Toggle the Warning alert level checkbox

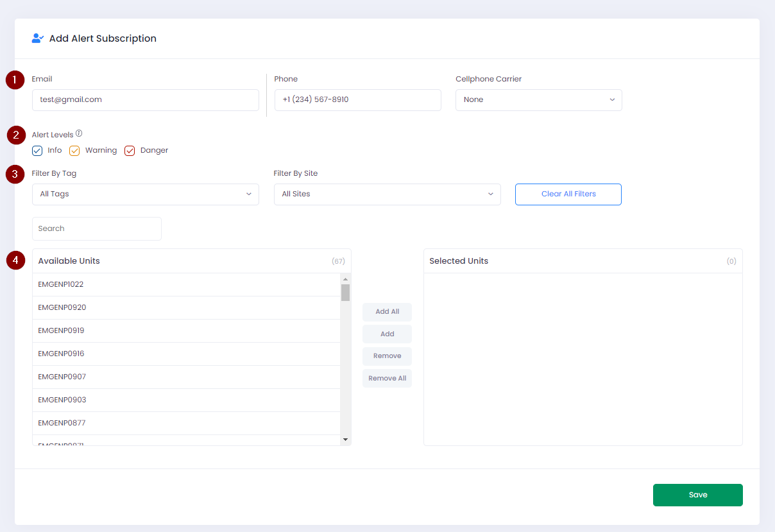click(74, 151)
